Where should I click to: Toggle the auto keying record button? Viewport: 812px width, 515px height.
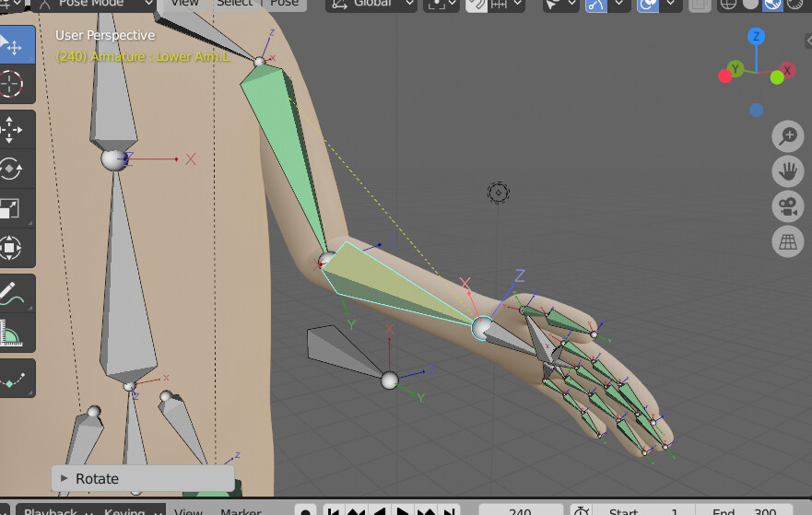tap(305, 511)
